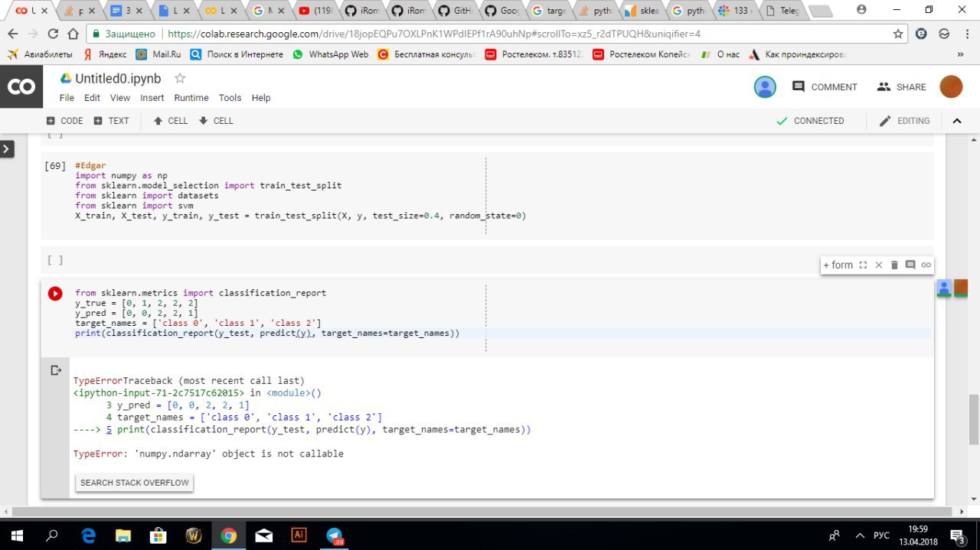
Task: Collapse the header with the up chevron
Action: (x=956, y=121)
